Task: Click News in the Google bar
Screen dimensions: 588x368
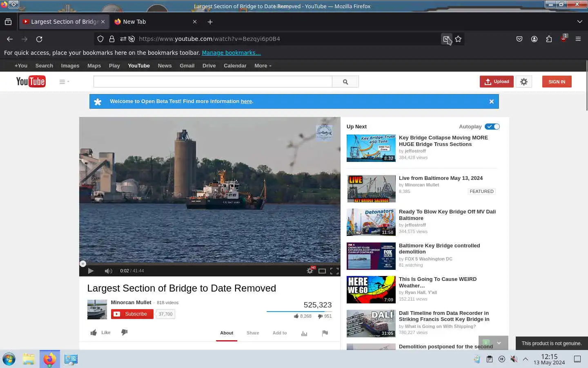Action: [x=165, y=66]
